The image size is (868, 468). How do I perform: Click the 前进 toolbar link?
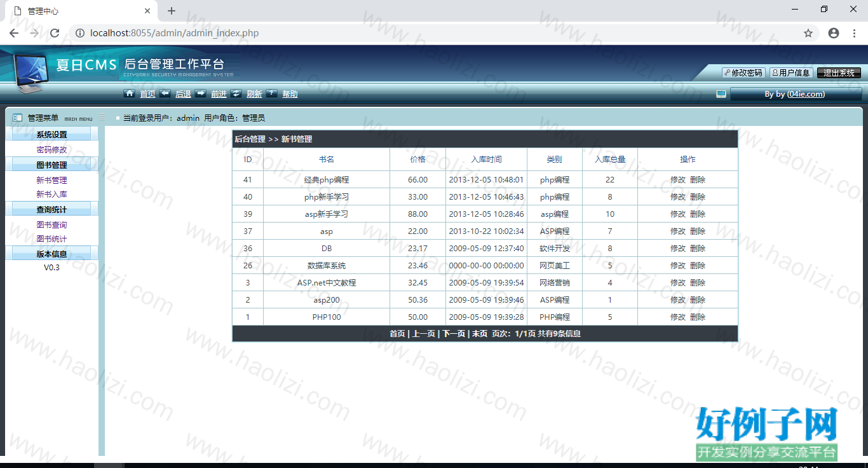[219, 94]
